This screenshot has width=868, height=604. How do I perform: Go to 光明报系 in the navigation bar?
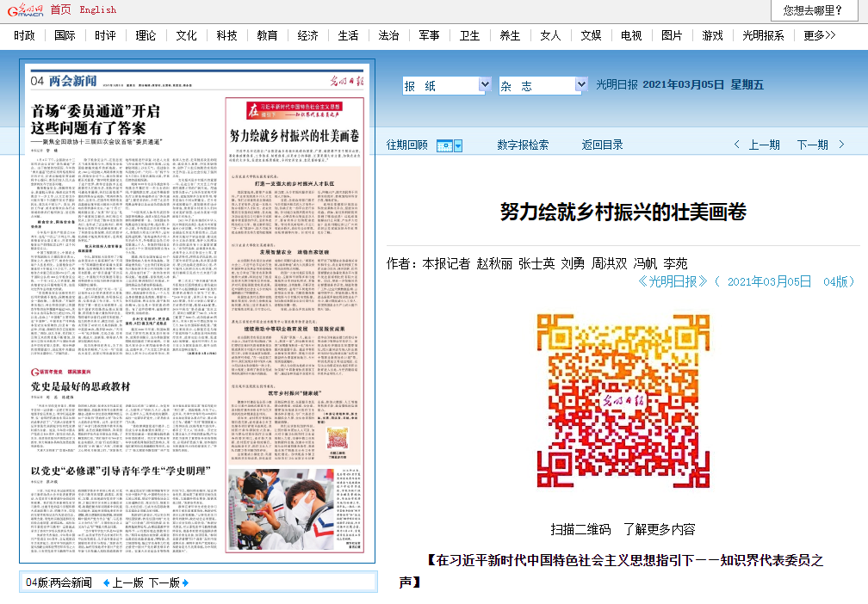[762, 35]
